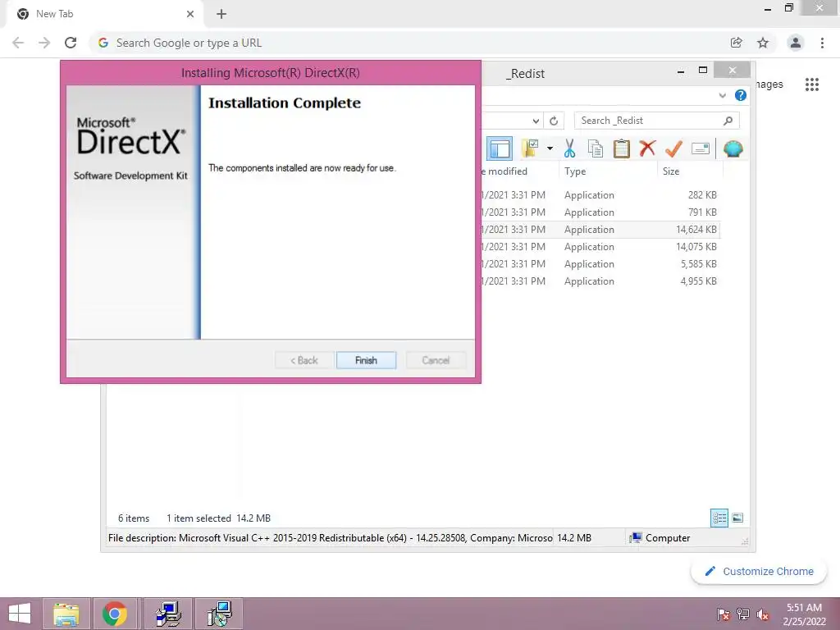This screenshot has height=630, width=840.
Task: Click the red X Delete icon
Action: tap(648, 148)
